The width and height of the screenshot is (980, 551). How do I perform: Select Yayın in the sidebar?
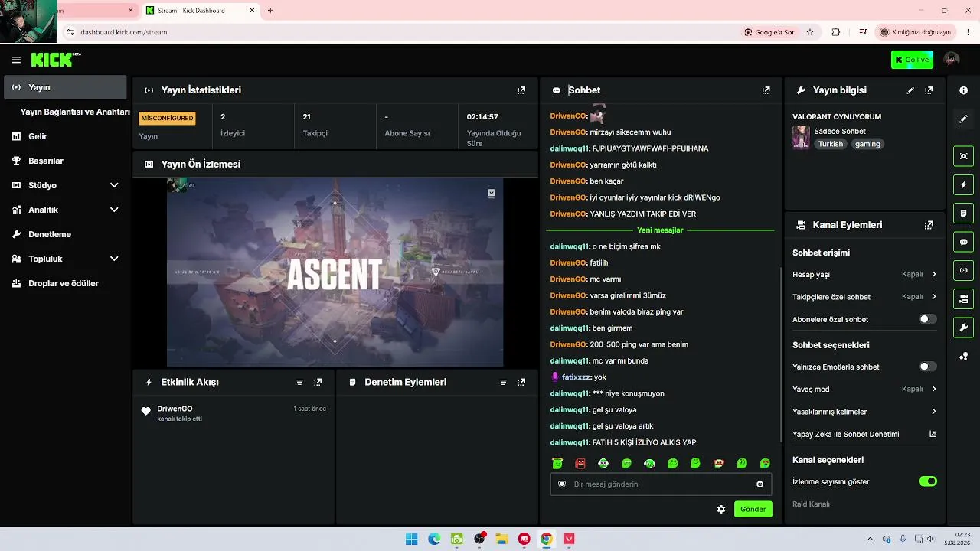click(65, 87)
